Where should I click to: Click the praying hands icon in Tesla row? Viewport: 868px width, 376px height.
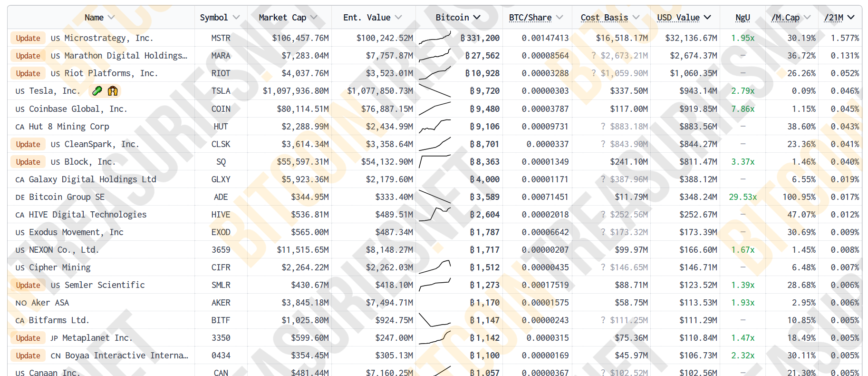coord(113,91)
